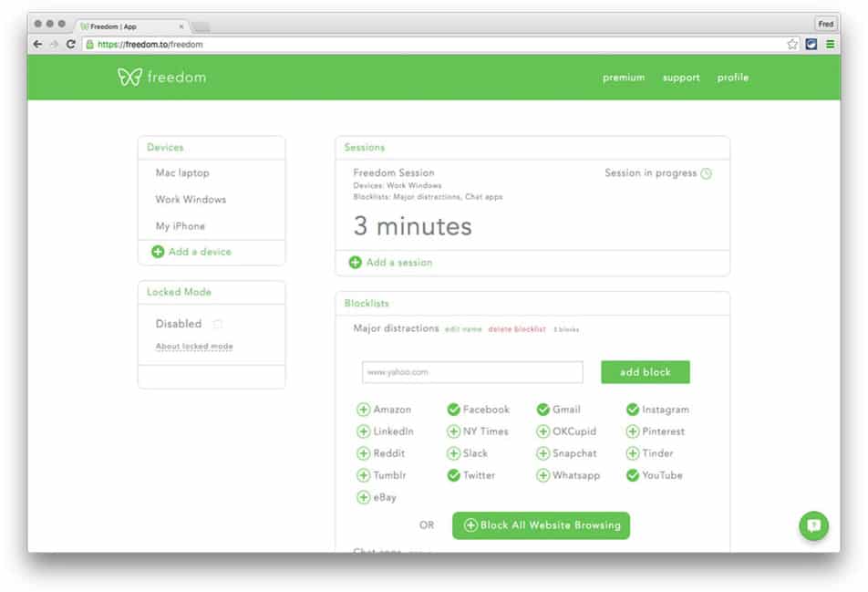Image resolution: width=868 pixels, height=592 pixels.
Task: Uncheck Gmail from the blocklist
Action: (543, 410)
